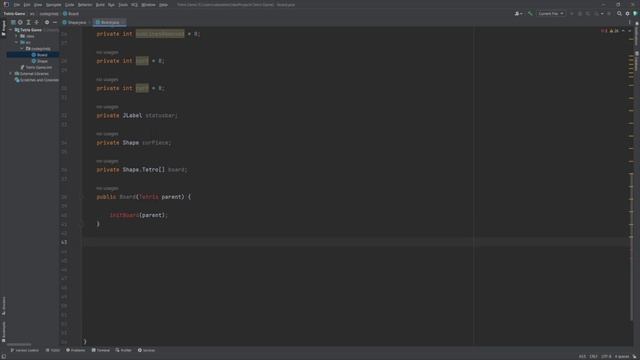Open the View menu

click(x=38, y=5)
